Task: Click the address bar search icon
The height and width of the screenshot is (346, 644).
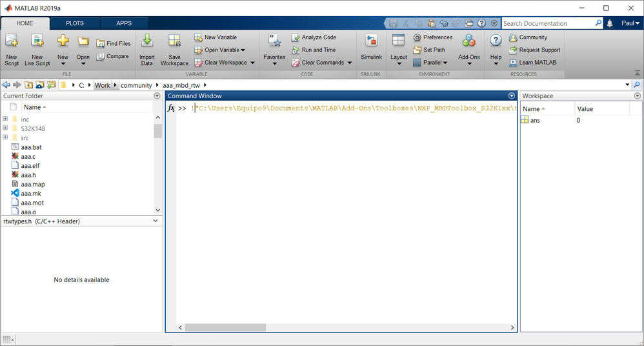Action: point(637,85)
